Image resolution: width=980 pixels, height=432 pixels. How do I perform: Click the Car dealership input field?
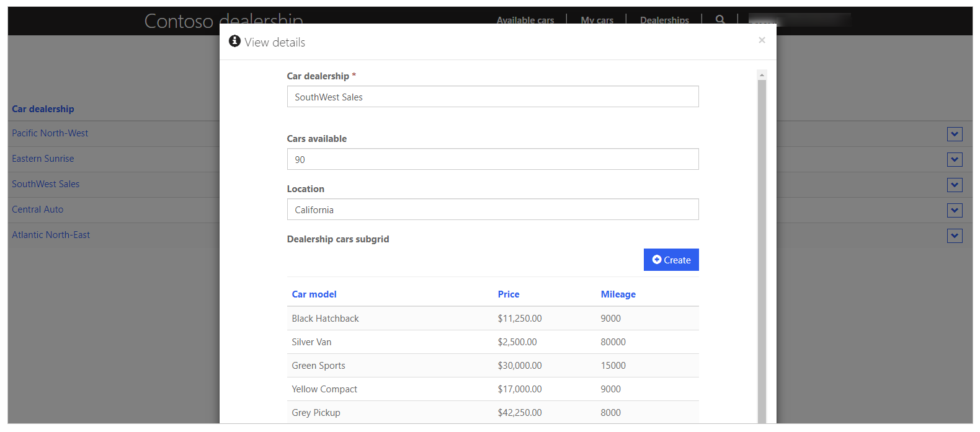(x=492, y=97)
